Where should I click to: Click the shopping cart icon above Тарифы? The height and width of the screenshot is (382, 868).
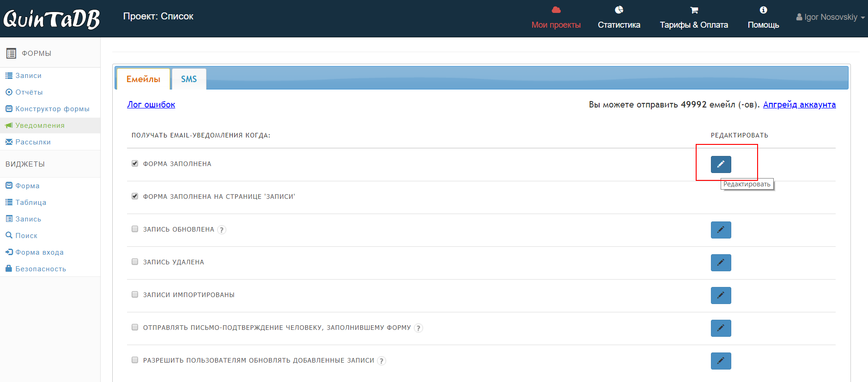click(694, 10)
